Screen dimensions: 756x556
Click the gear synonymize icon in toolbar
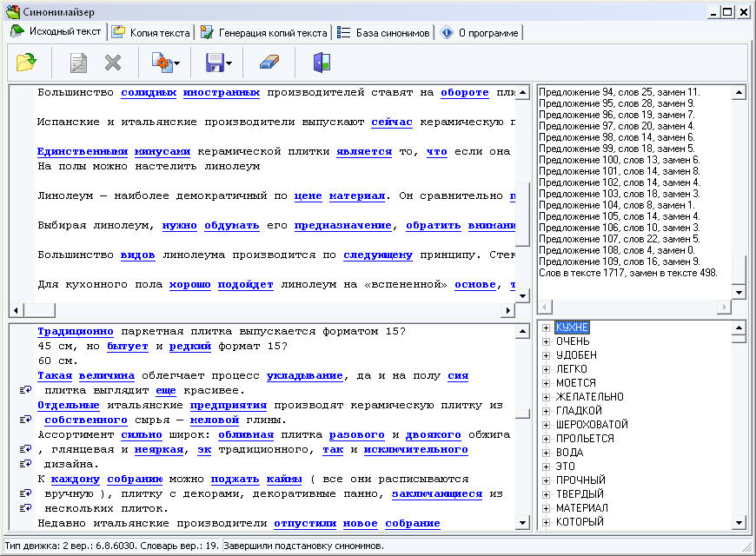[161, 62]
